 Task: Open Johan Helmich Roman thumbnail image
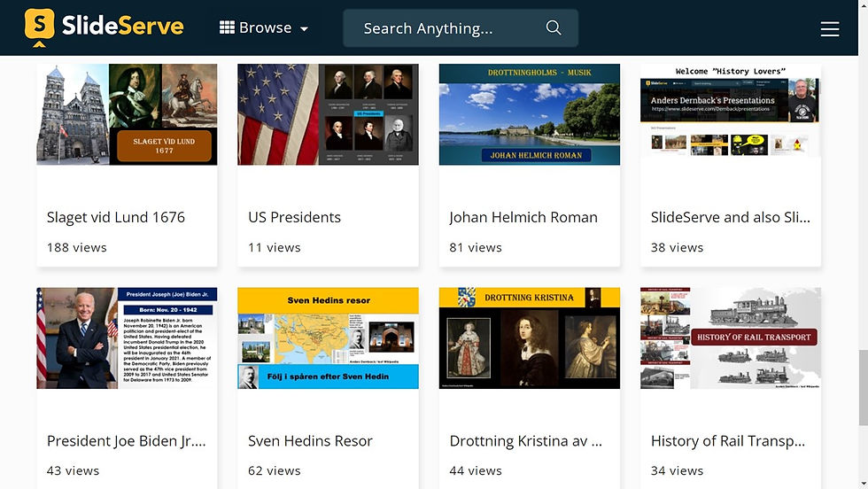530,114
